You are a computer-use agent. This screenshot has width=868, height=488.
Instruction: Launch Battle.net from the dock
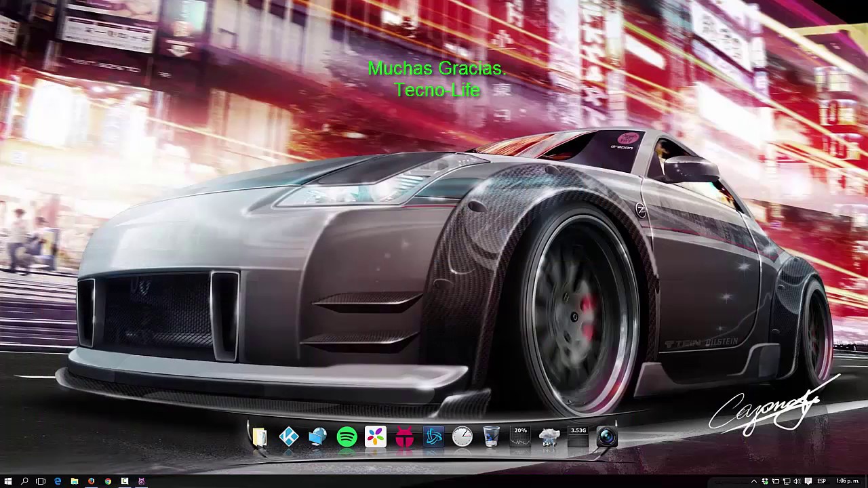433,437
